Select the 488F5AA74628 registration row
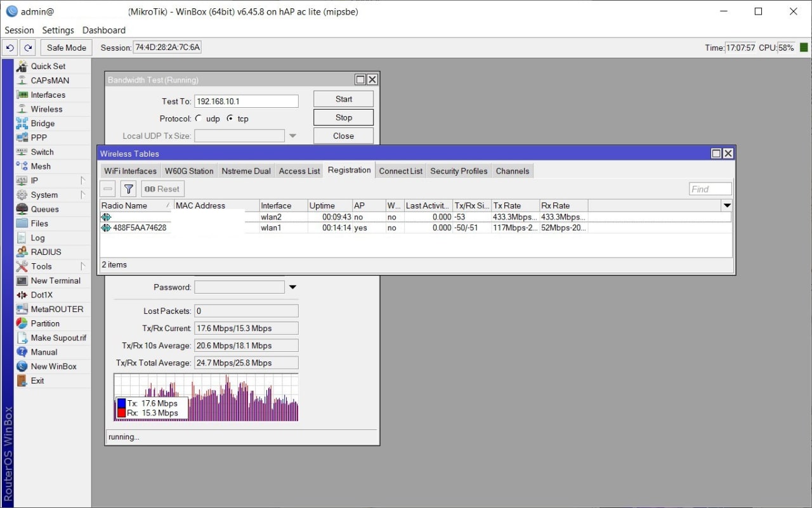 [416, 228]
